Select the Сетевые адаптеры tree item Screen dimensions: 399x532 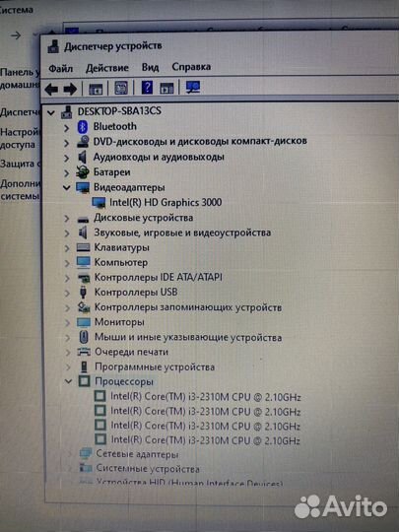137,453
